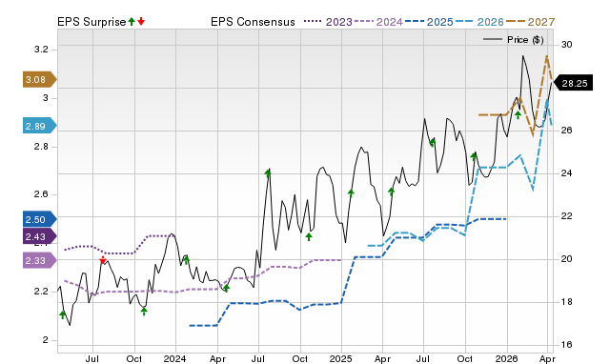Screen dimensions: 610x364
Task: Click the 2.6 label on EPS axis
Action: point(41,194)
